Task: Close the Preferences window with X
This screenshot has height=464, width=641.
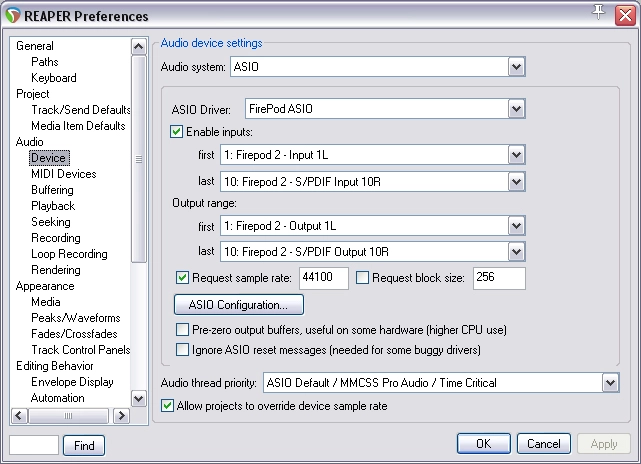Action: (622, 15)
